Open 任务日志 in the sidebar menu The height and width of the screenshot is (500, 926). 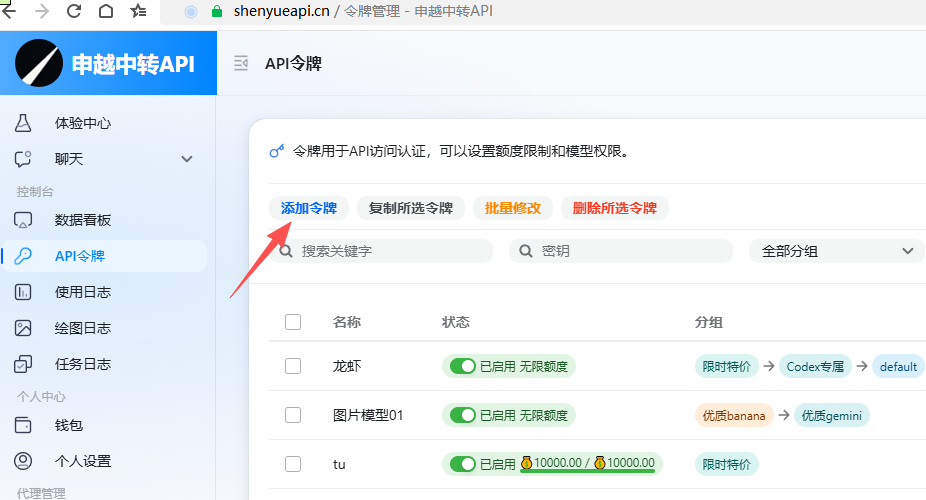82,364
